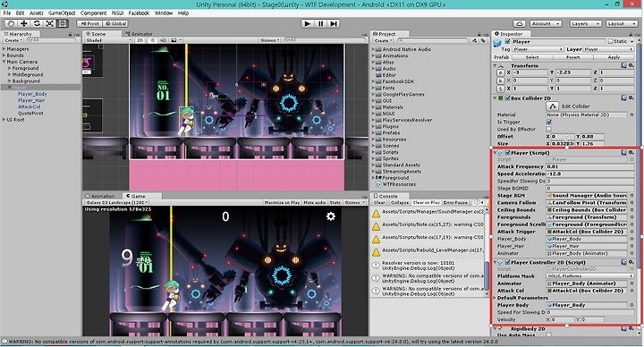
Task: Open Box Collider 2D help icon
Action: 624,98
